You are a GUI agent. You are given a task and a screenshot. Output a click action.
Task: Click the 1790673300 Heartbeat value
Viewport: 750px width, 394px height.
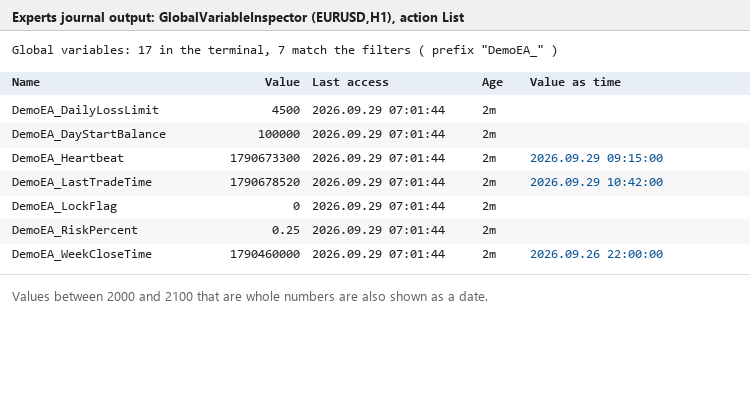click(x=265, y=158)
